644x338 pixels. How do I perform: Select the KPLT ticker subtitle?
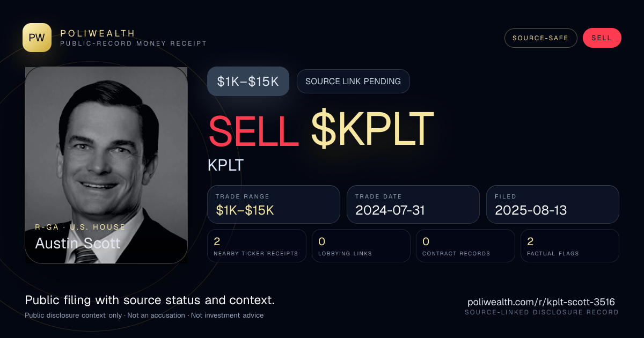[225, 165]
